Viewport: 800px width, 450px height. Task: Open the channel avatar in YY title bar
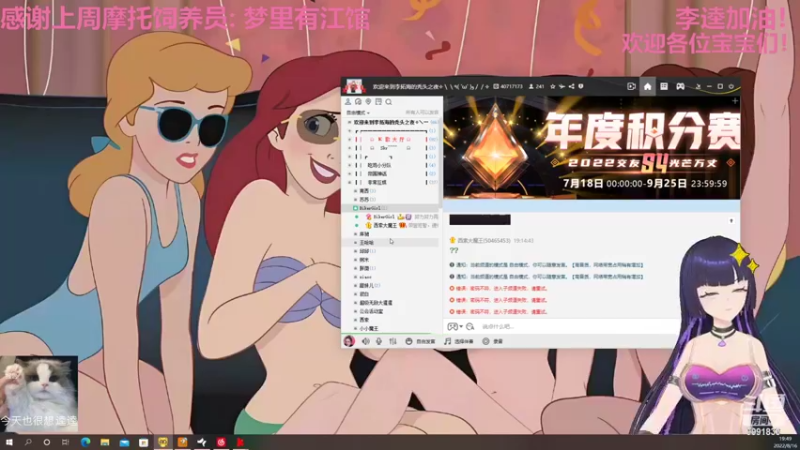click(354, 86)
